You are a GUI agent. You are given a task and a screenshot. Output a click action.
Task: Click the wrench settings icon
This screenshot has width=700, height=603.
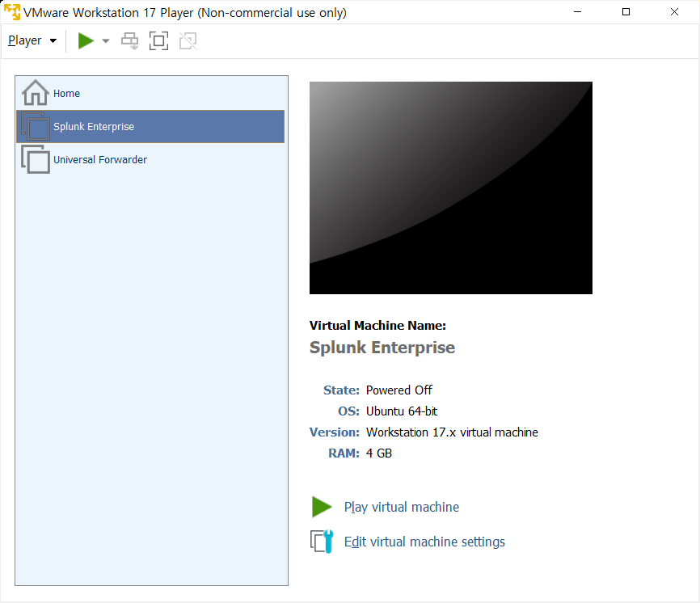tap(322, 542)
